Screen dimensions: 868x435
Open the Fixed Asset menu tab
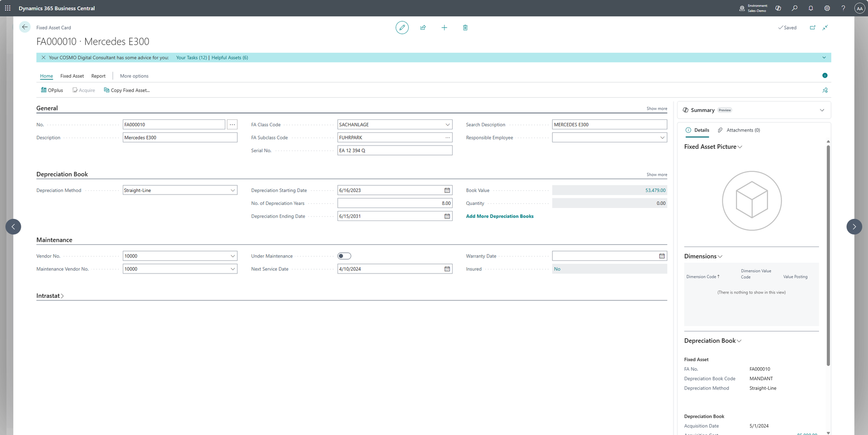point(72,76)
